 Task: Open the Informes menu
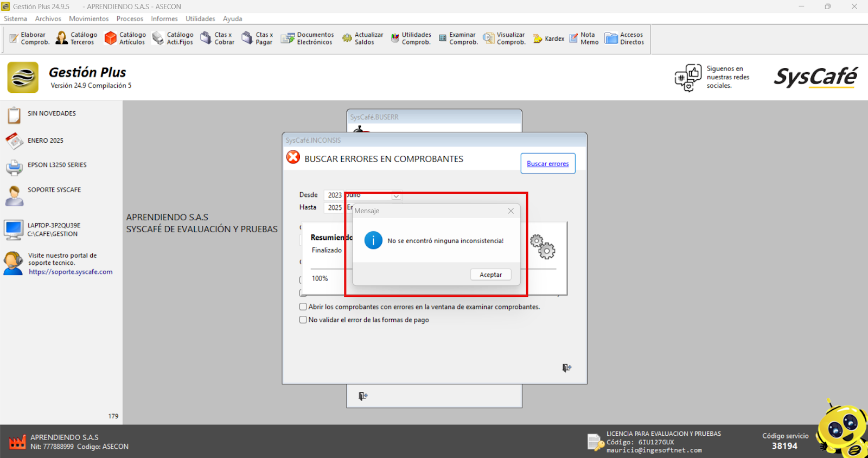pyautogui.click(x=164, y=18)
